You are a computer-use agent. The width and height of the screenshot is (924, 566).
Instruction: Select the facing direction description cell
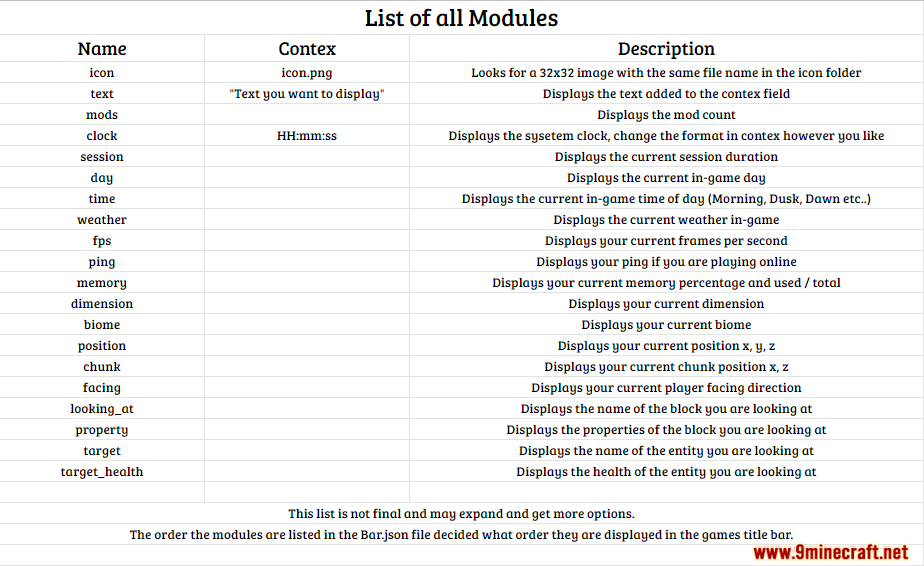coord(666,388)
